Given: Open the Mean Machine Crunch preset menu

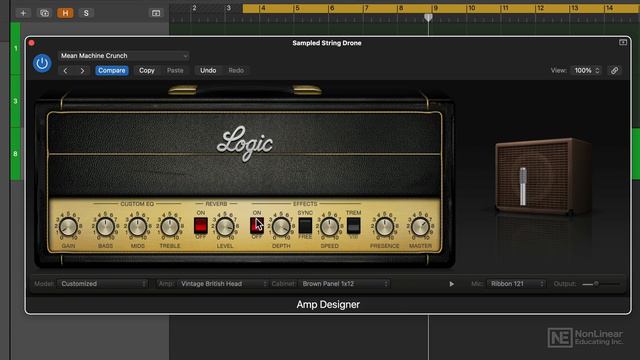Looking at the screenshot, I should [124, 56].
